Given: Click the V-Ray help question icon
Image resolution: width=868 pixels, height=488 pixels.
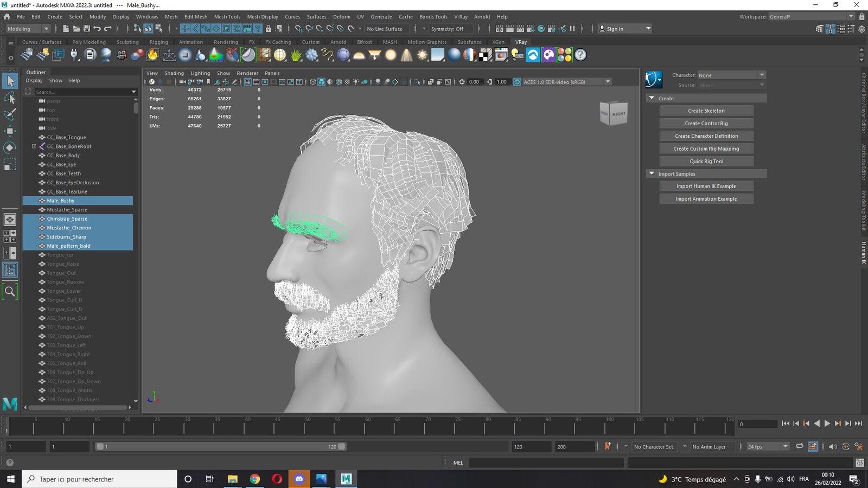Looking at the screenshot, I should [x=580, y=55].
